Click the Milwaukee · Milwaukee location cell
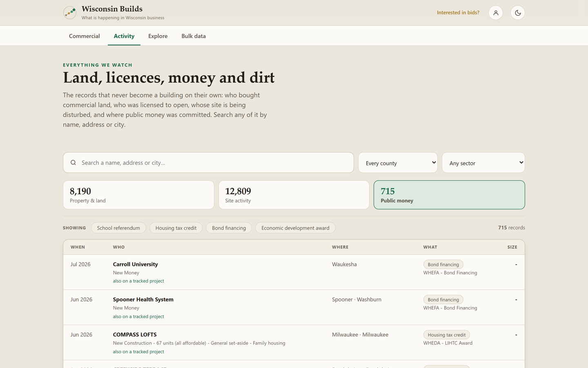The width and height of the screenshot is (588, 368). [x=360, y=334]
